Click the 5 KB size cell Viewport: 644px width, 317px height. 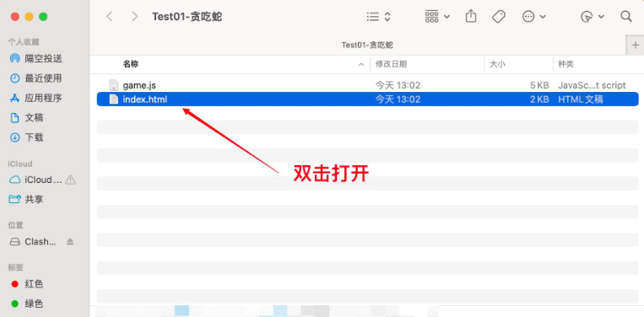pyautogui.click(x=539, y=85)
